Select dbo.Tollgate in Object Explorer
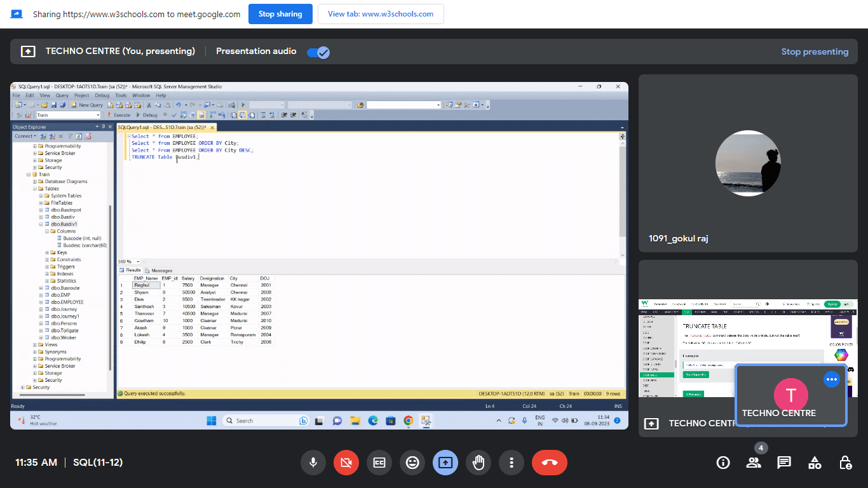This screenshot has height=488, width=868. tap(64, 330)
